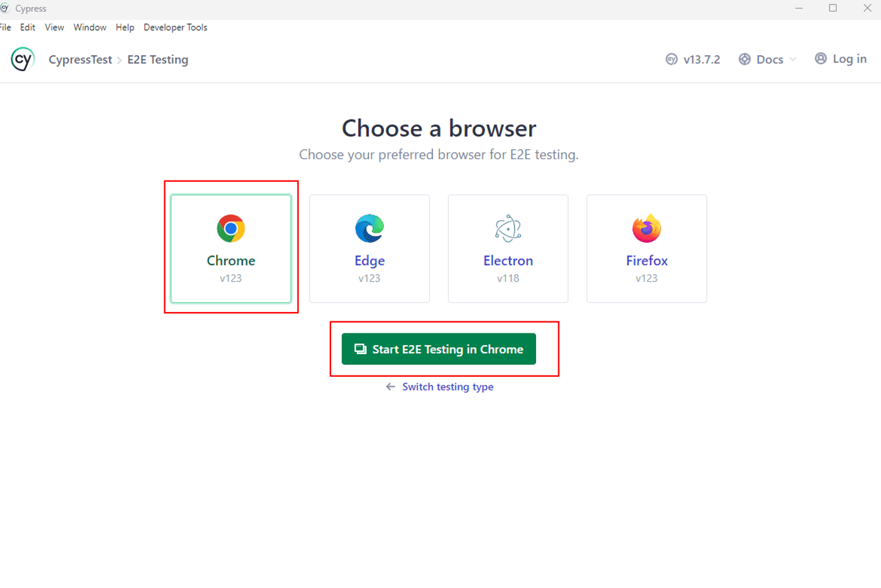The height and width of the screenshot is (588, 881).
Task: Open the Help menu
Action: tap(125, 27)
